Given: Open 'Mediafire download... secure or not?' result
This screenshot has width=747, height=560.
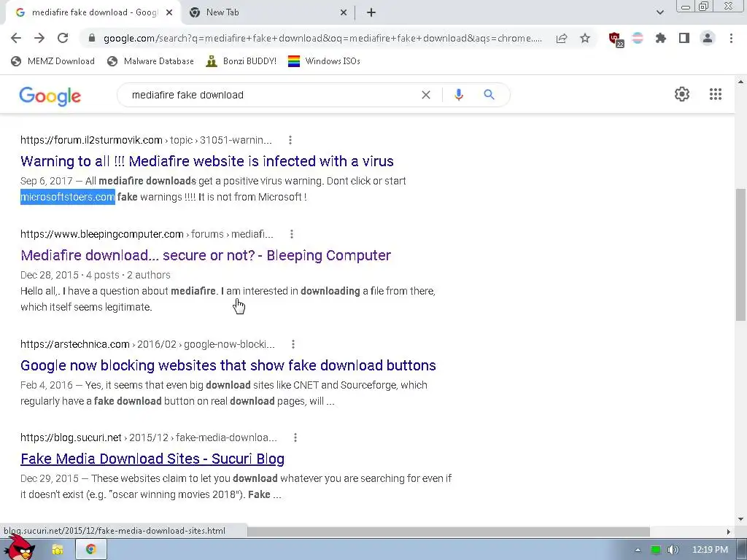Looking at the screenshot, I should (x=206, y=255).
